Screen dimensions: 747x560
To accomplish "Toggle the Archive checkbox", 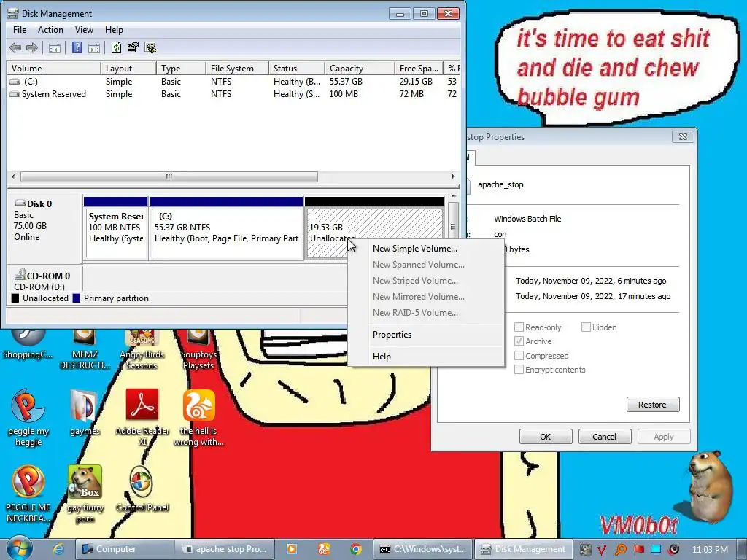I will 519,341.
